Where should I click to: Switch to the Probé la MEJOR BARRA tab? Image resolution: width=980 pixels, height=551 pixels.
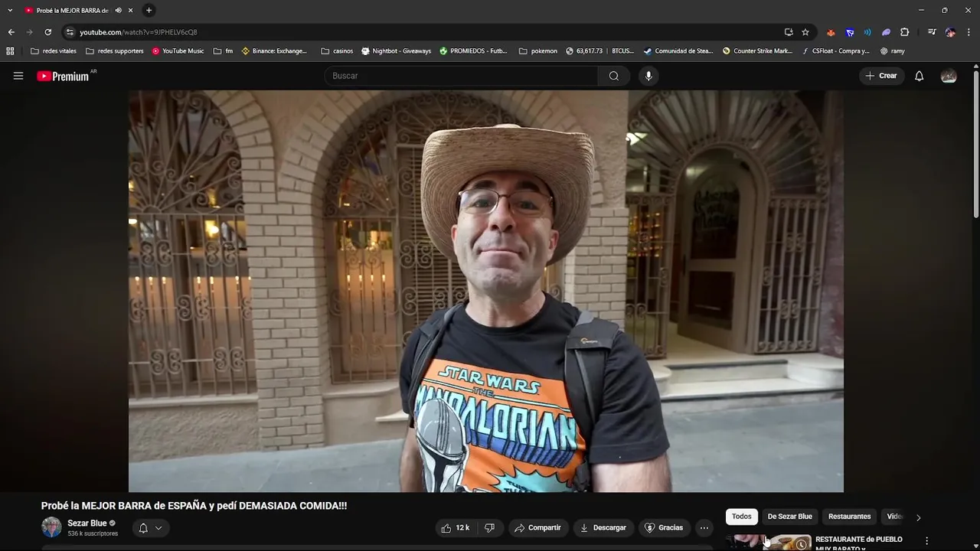[72, 11]
